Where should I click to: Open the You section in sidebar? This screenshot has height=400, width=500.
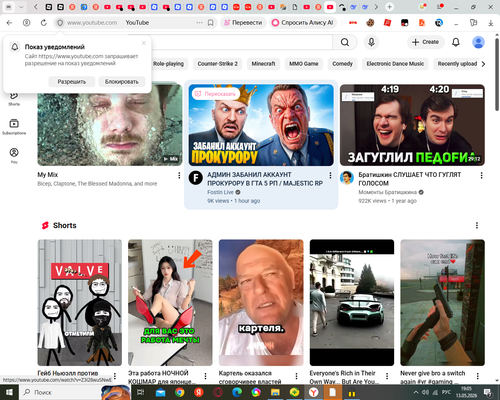point(14,156)
